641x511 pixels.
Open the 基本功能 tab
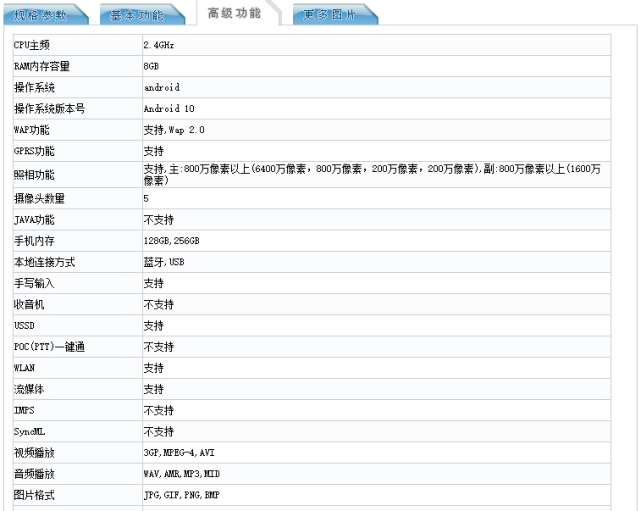pos(141,15)
